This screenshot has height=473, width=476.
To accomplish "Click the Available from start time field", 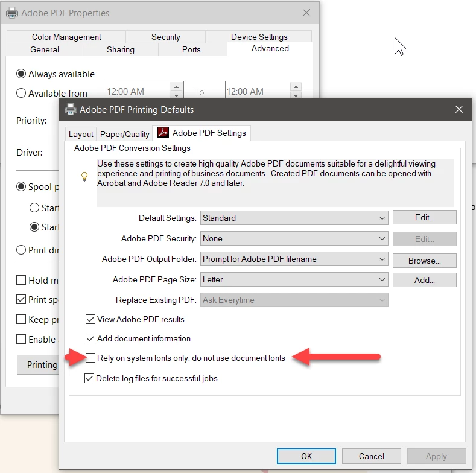I will pyautogui.click(x=138, y=91).
